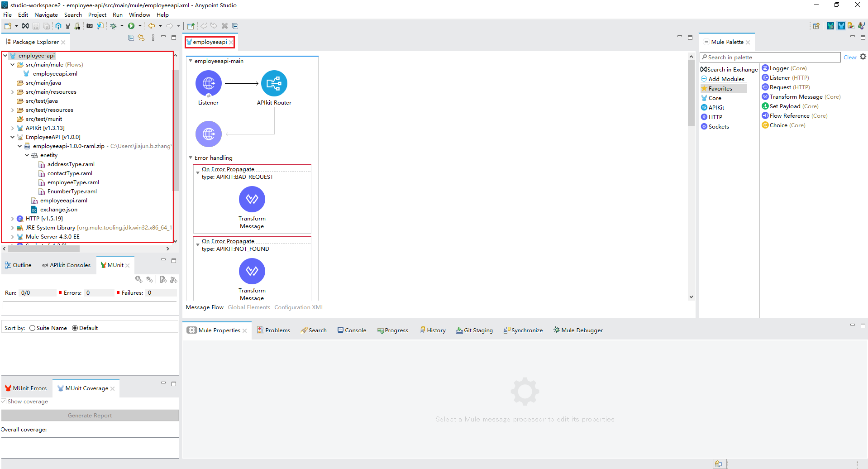Click Clear link in Mule Palette
The width and height of the screenshot is (868, 469).
pyautogui.click(x=850, y=57)
